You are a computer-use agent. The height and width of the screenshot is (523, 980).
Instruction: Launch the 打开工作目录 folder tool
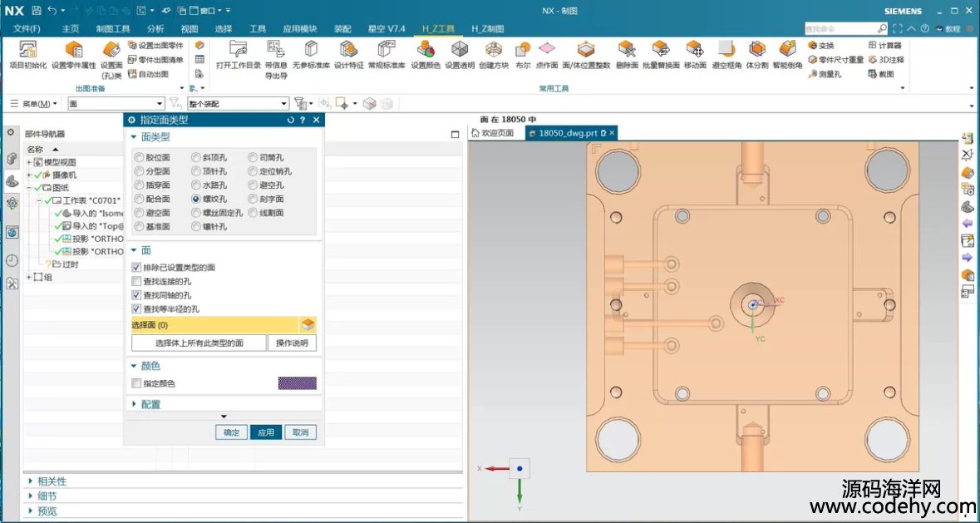tap(238, 54)
